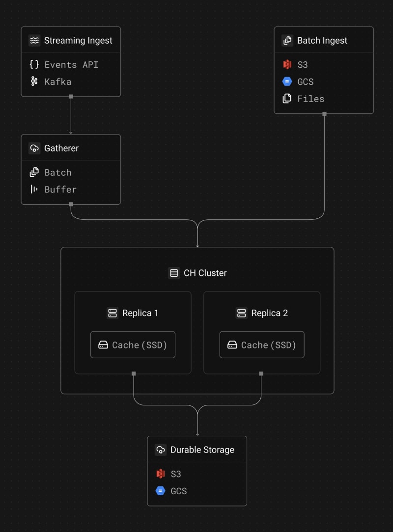This screenshot has width=393, height=532.
Task: Click the Streaming Ingest output connector handle
Action: (x=71, y=97)
